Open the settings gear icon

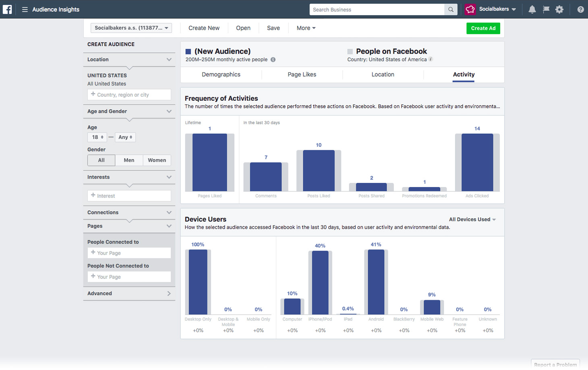point(559,9)
